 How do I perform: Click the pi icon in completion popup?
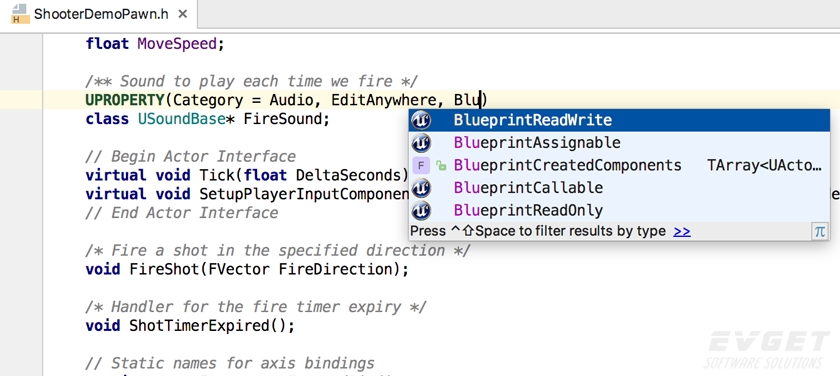820,231
